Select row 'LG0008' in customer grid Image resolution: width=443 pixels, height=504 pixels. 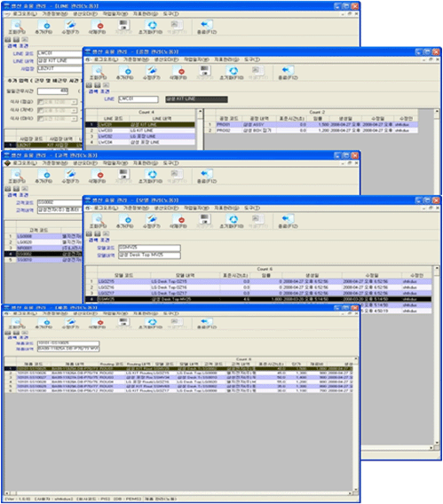tap(44, 236)
